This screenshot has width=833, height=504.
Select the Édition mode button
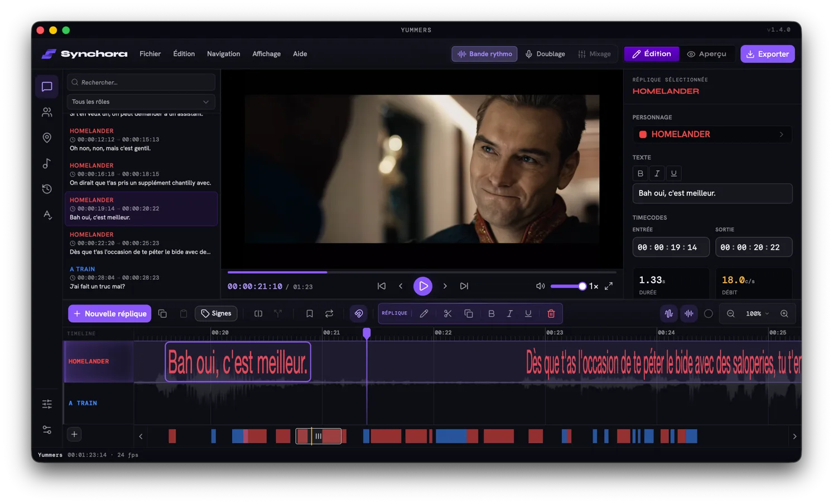tap(652, 54)
